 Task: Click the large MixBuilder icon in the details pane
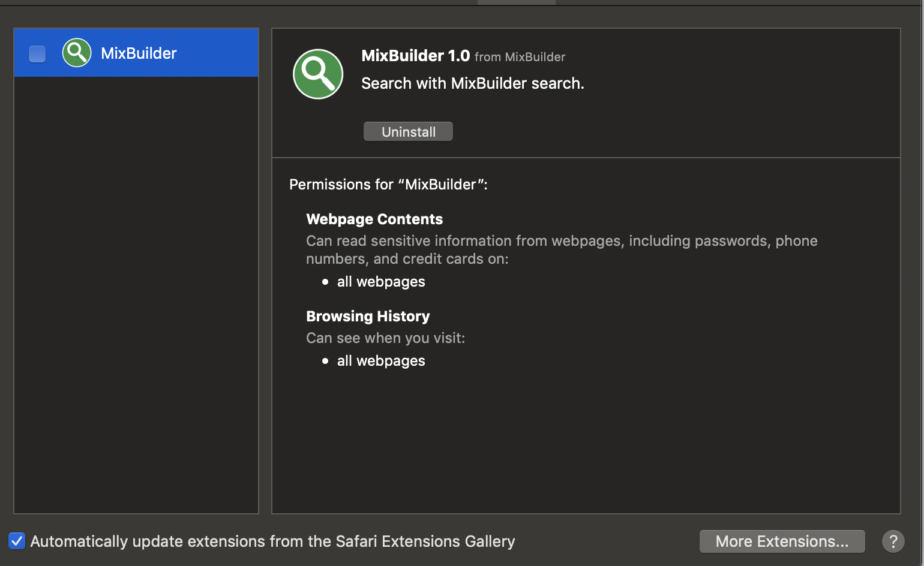tap(318, 74)
